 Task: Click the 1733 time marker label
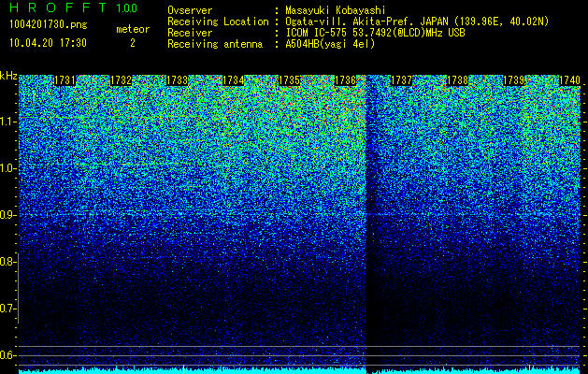(x=177, y=80)
